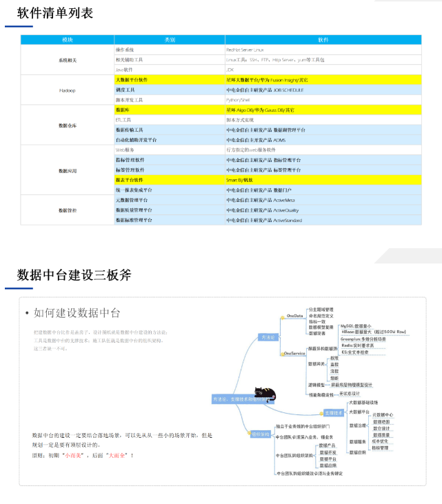The width and height of the screenshot is (442, 504).
Task: Click the ActiveStandard product cell
Action: 323,220
